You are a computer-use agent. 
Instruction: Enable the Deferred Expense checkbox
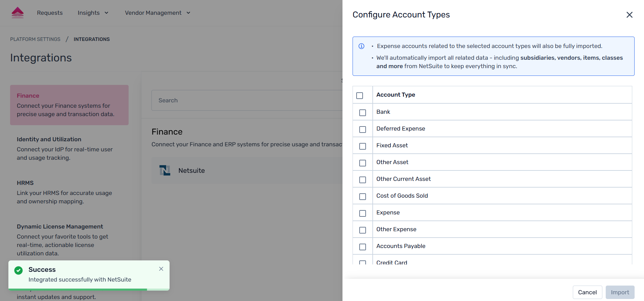[363, 130]
